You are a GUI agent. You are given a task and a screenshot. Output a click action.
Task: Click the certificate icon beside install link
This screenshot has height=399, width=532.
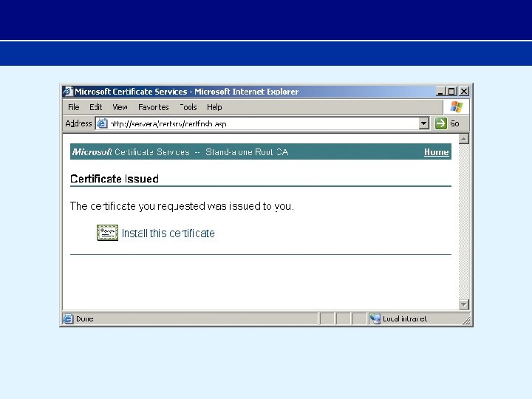coord(107,233)
